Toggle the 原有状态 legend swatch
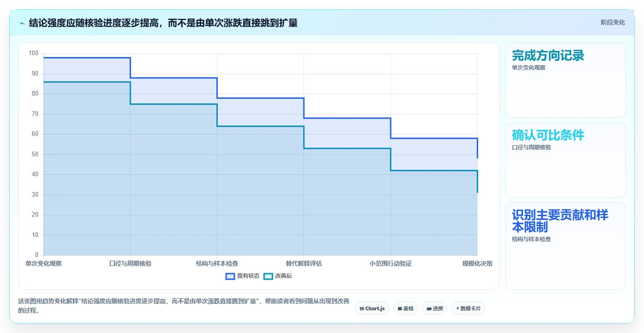 pyautogui.click(x=230, y=276)
